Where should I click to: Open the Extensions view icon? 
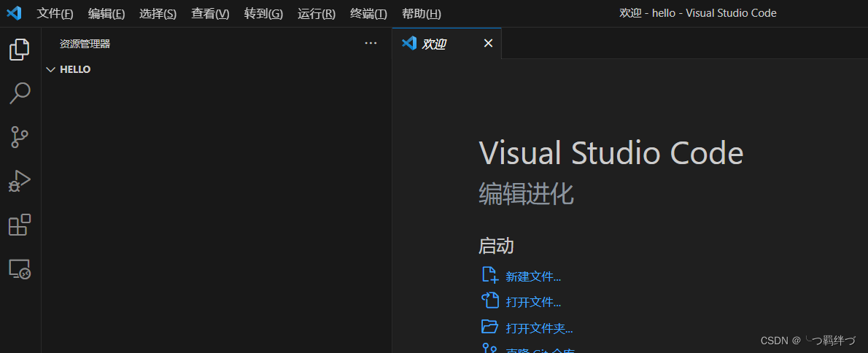tap(20, 225)
